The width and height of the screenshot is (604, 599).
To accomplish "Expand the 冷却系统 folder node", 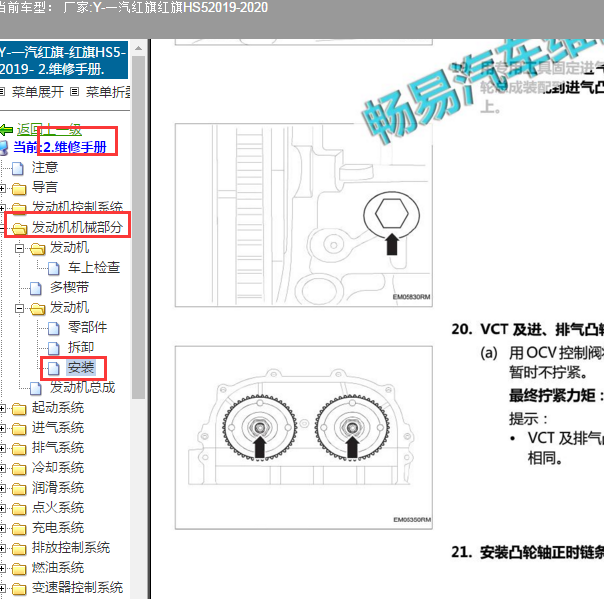I will (2, 469).
